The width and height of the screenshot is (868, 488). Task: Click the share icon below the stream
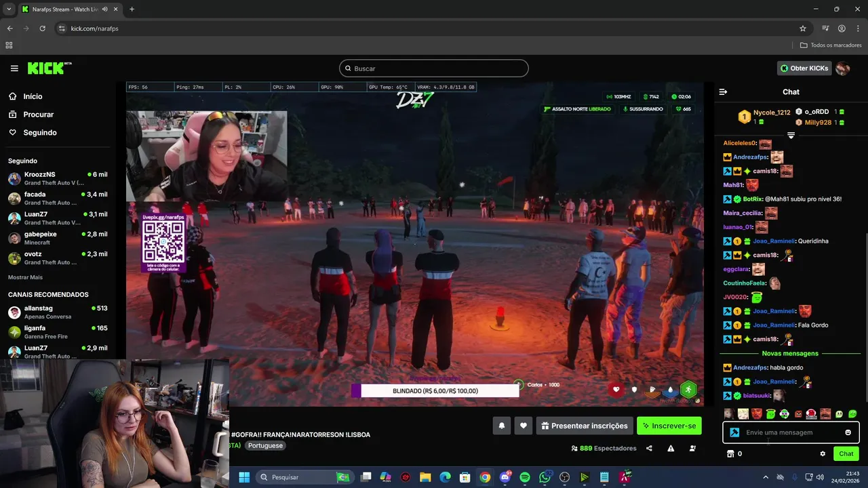[x=649, y=448]
